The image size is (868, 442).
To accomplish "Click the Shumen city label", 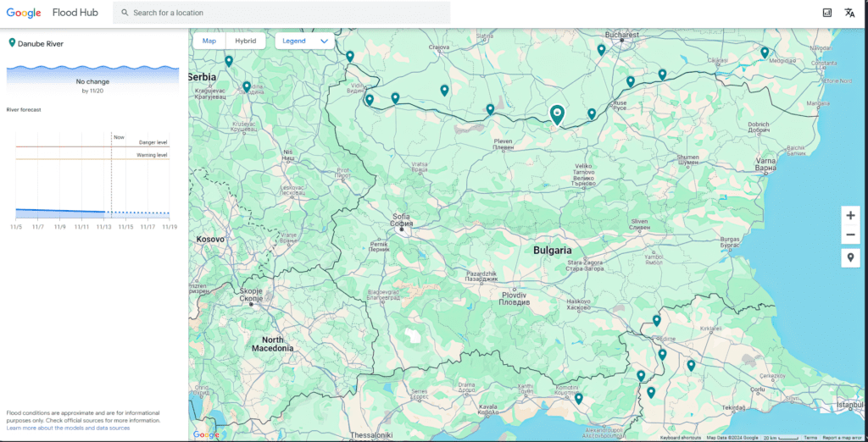I will click(x=687, y=160).
